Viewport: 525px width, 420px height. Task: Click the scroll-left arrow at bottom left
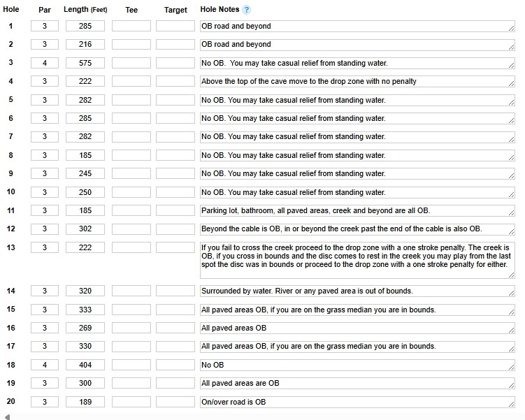pos(8,417)
